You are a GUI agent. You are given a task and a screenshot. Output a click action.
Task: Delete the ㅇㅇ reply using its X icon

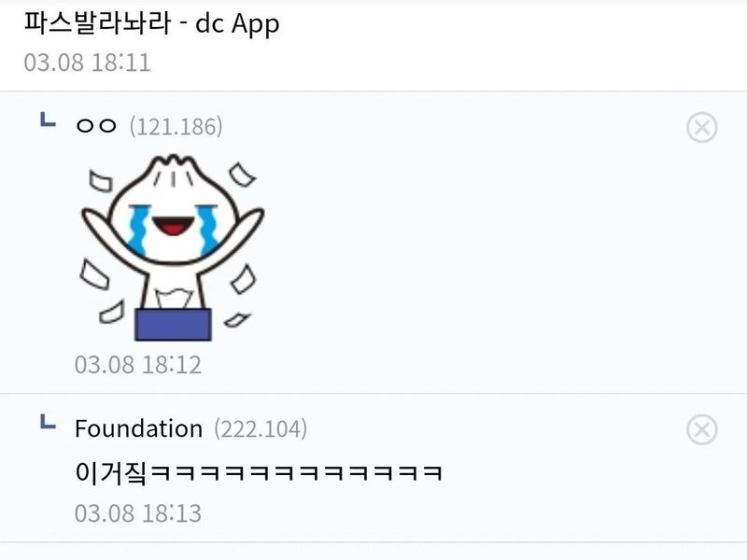702,128
